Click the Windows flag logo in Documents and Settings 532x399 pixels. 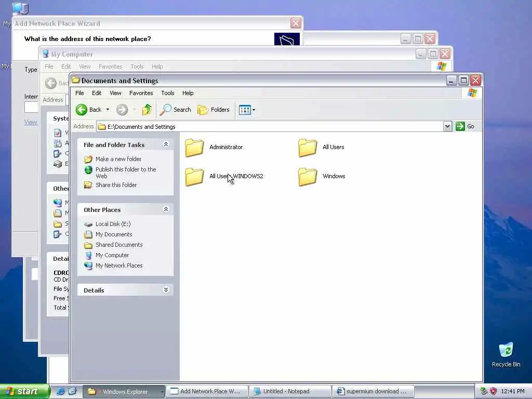click(472, 92)
